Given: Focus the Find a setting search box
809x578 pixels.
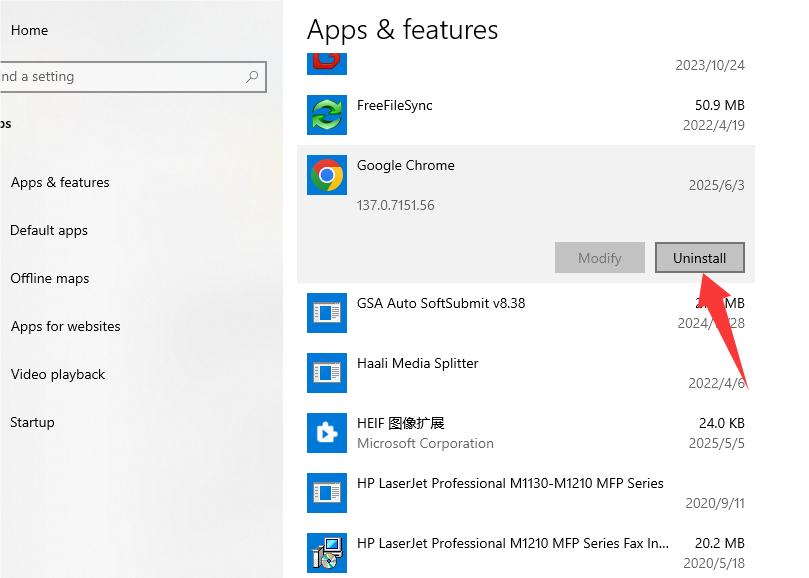Looking at the screenshot, I should tap(133, 77).
